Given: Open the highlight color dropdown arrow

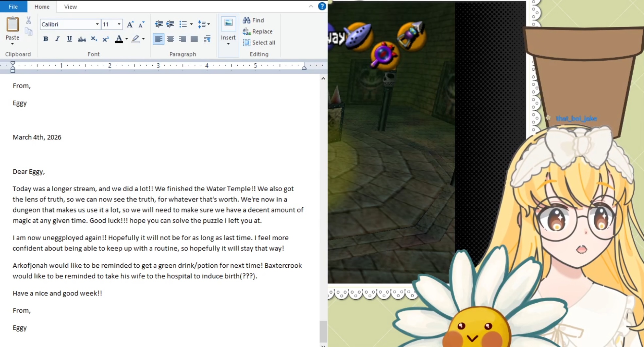Looking at the screenshot, I should (x=143, y=39).
